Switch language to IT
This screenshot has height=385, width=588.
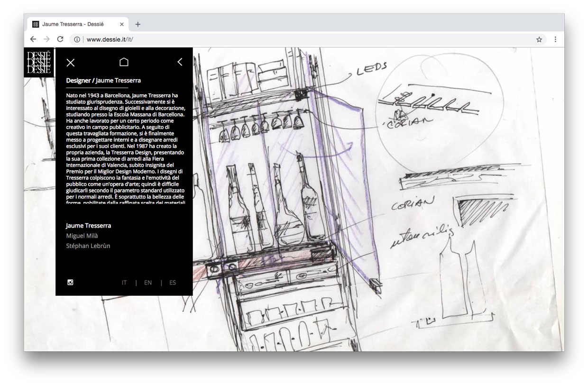(124, 283)
